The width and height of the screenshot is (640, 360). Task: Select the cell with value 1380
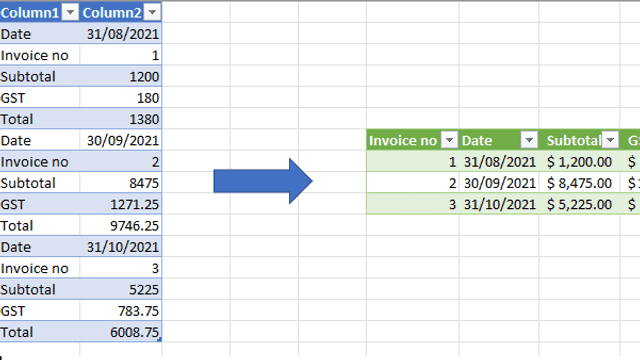(x=121, y=119)
